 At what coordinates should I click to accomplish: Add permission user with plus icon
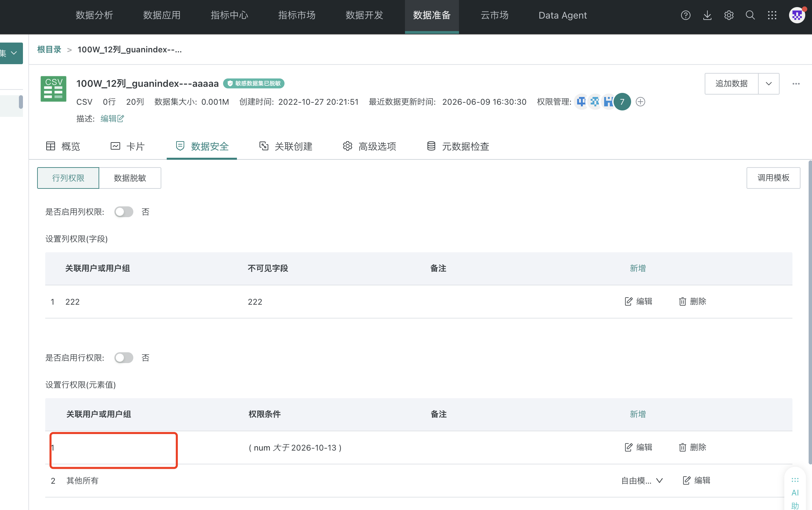(x=640, y=102)
